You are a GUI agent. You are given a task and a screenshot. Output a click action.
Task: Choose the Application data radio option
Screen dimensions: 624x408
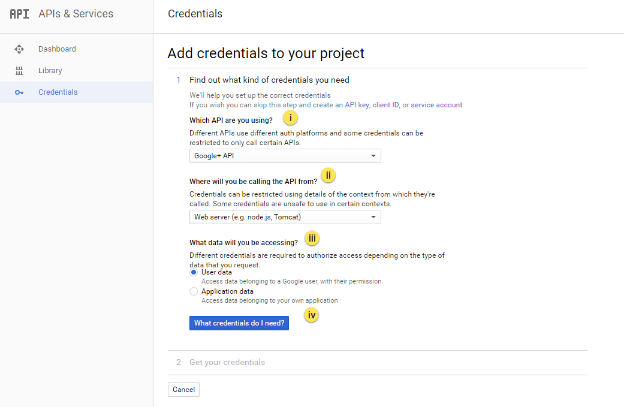pos(194,291)
